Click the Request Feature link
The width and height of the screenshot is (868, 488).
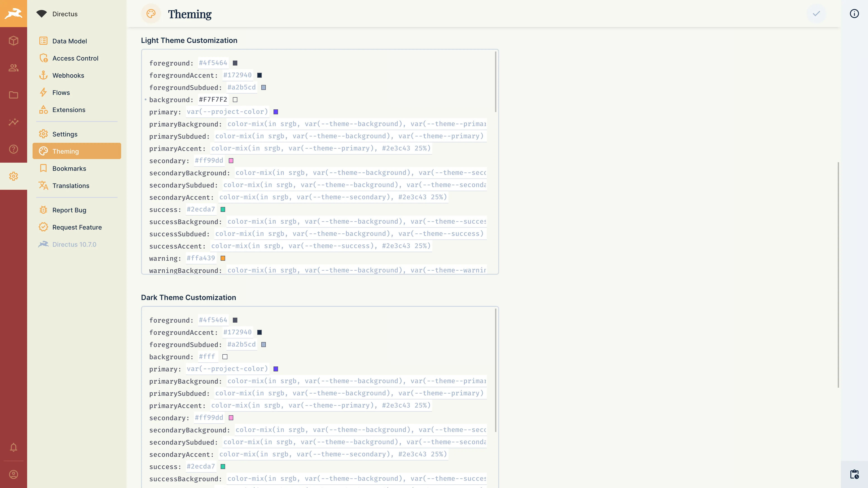[x=77, y=227]
